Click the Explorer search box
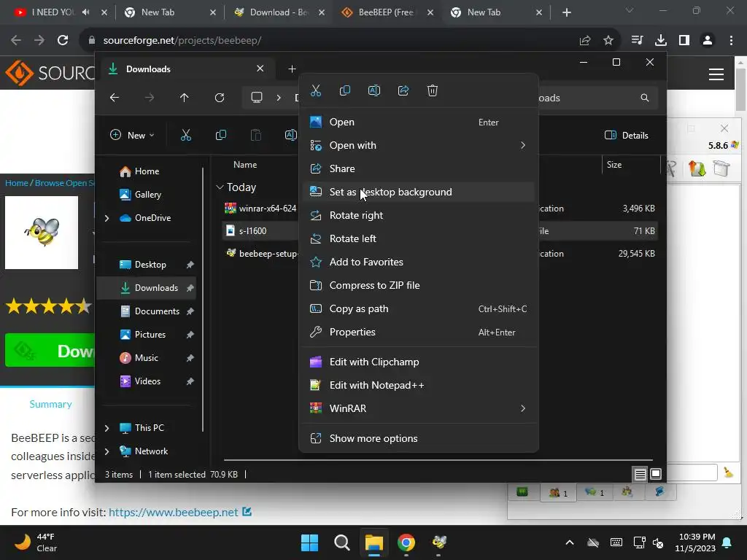Viewport: 747px width, 560px height. coord(597,98)
